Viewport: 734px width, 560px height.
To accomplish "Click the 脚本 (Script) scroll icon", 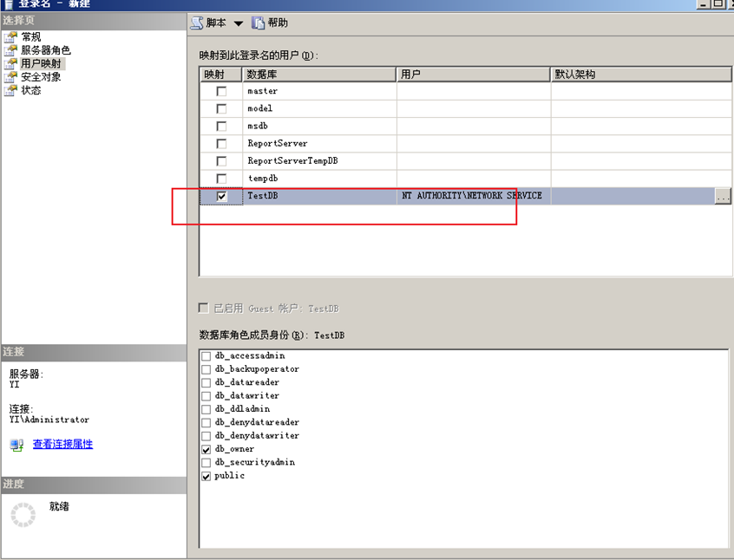I will pos(198,23).
